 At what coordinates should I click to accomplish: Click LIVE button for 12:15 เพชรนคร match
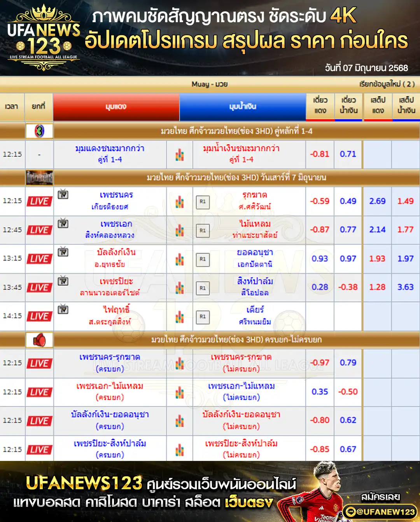coord(39,201)
